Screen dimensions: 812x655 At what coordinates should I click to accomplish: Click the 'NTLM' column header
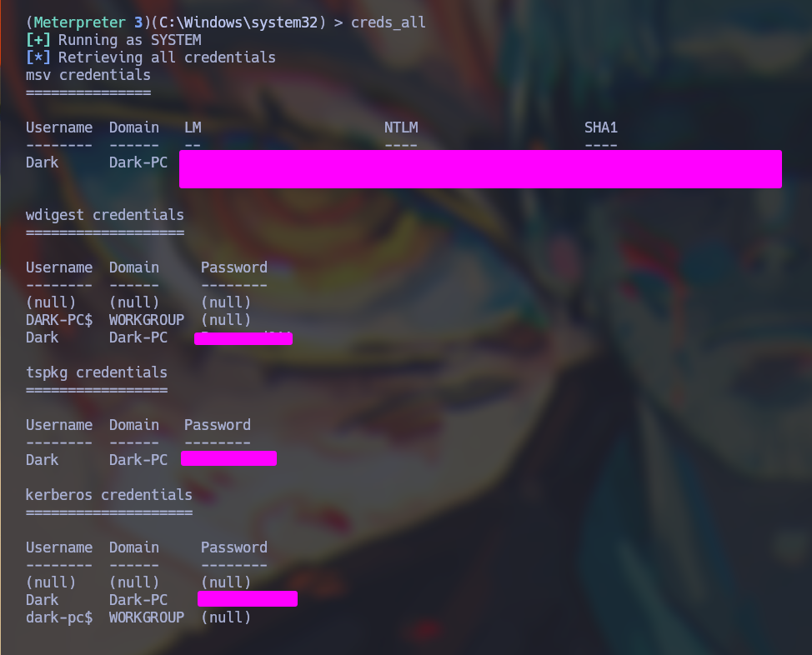(x=401, y=127)
